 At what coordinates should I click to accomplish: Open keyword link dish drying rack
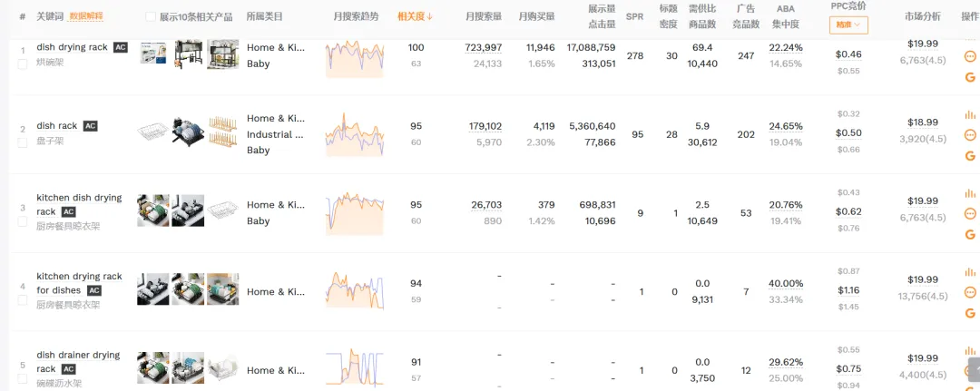[72, 47]
